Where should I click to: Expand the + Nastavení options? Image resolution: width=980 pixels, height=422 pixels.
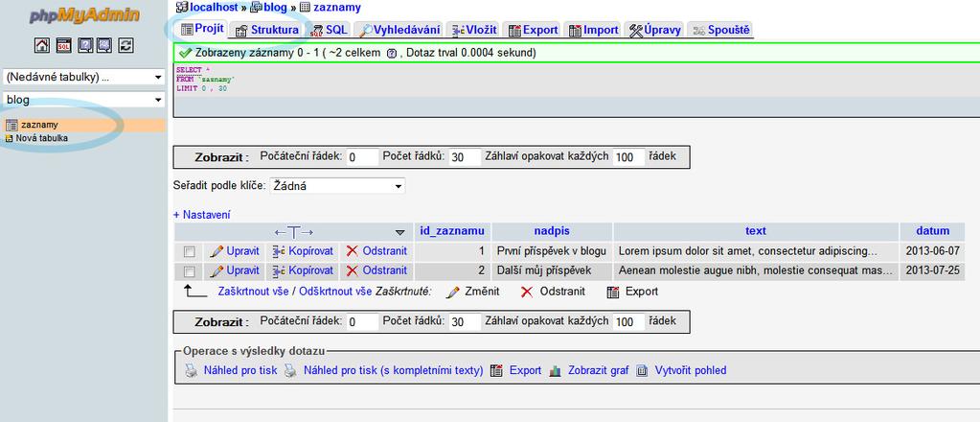pyautogui.click(x=201, y=215)
